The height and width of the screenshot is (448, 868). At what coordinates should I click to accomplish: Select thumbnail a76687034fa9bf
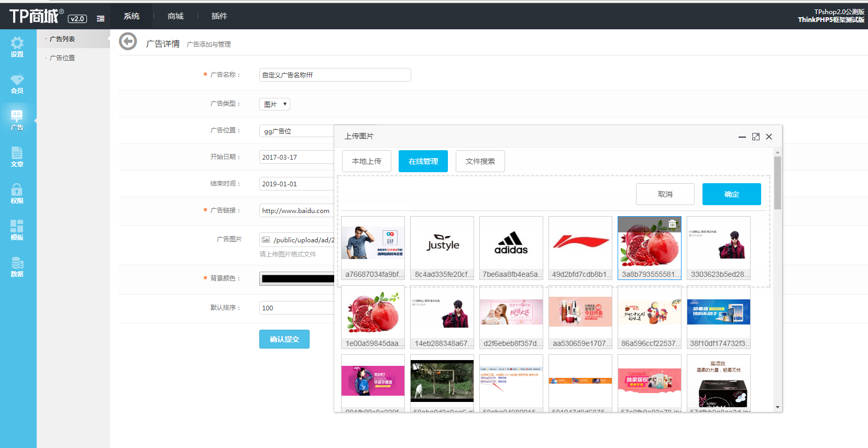(x=373, y=248)
